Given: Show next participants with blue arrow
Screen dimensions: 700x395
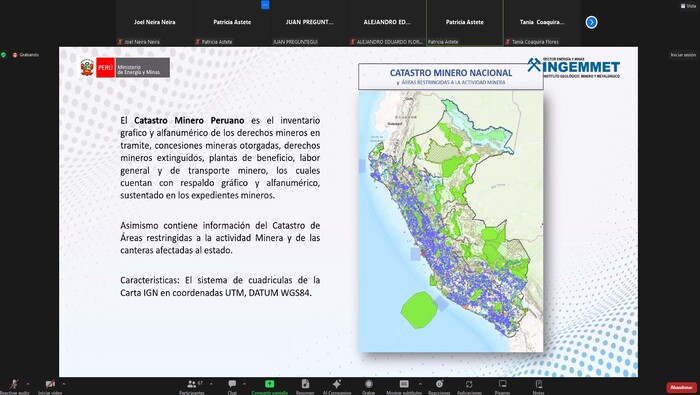Looking at the screenshot, I should (x=592, y=22).
